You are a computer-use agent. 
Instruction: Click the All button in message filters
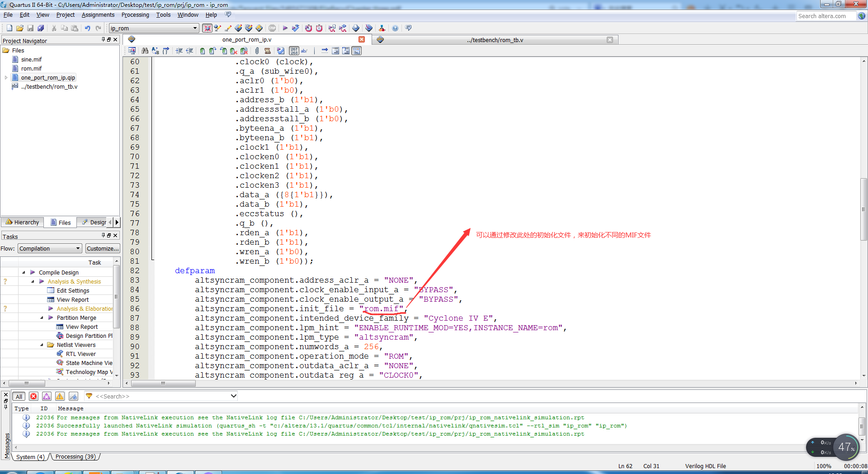click(x=19, y=396)
